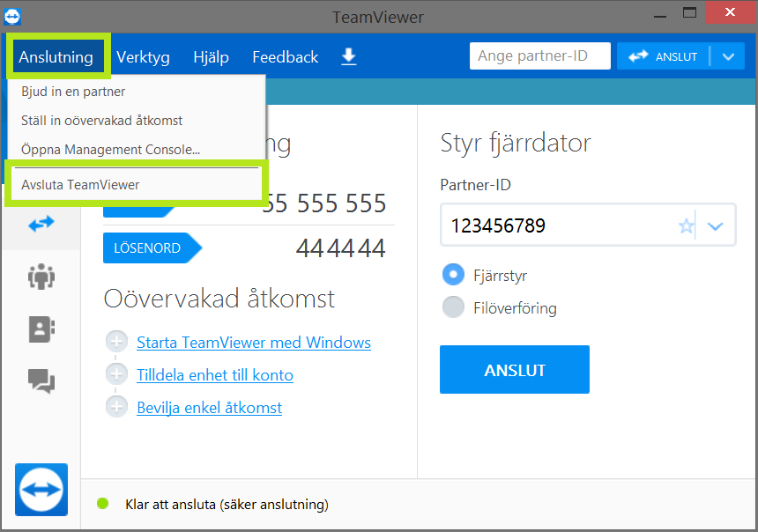Open the Starta TeamViewer med Windows link
This screenshot has width=758, height=532.
coord(253,343)
